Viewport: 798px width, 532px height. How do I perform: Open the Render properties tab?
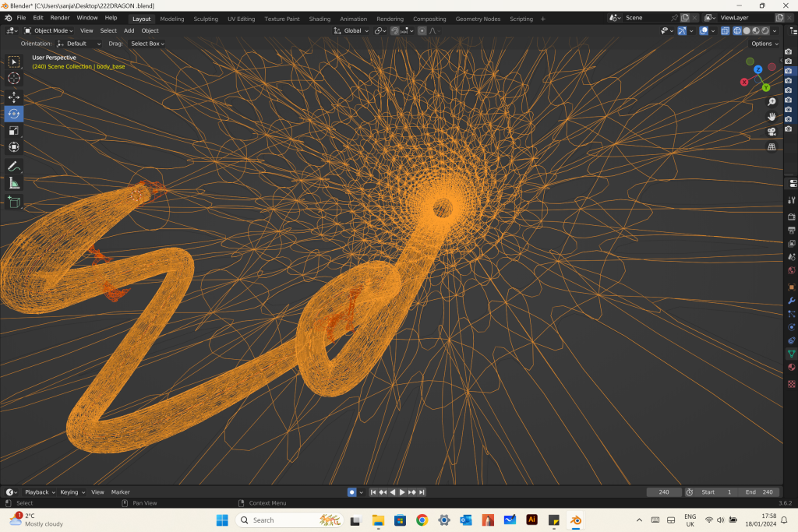point(792,217)
